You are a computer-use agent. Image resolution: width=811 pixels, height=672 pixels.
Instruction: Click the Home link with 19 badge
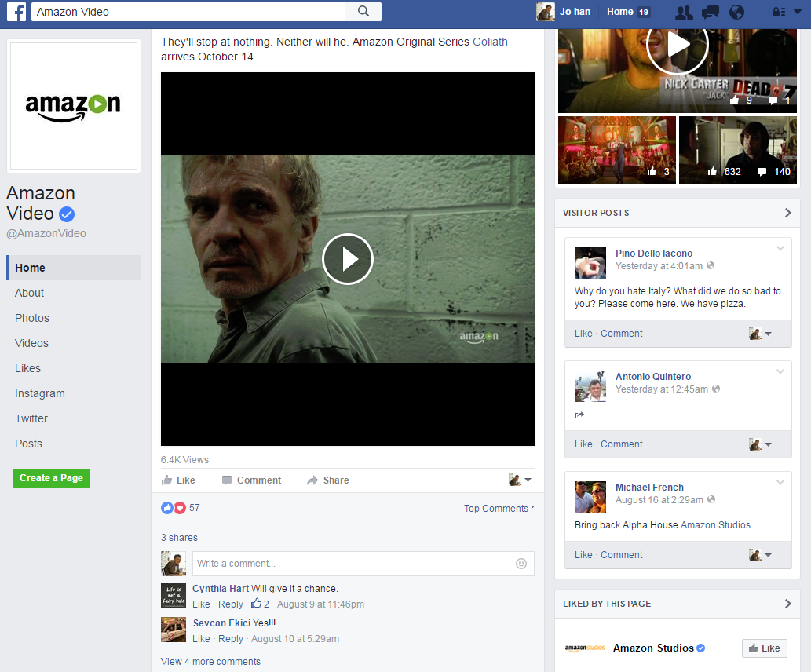tap(628, 11)
